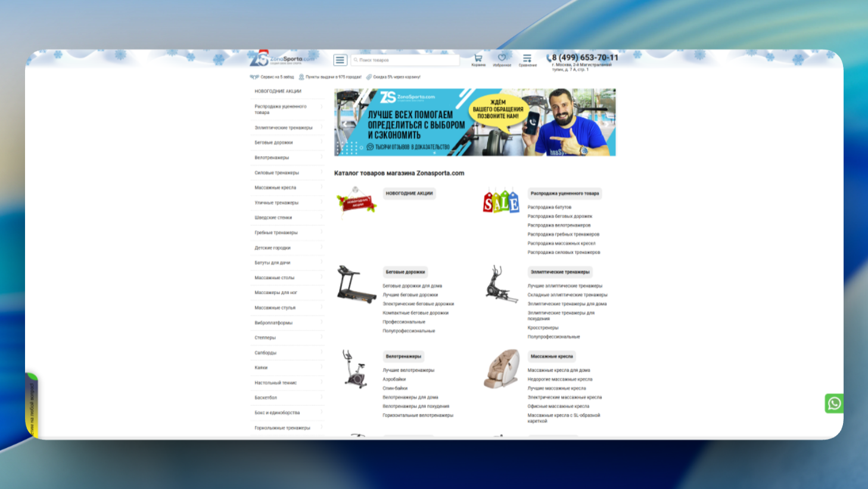
Task: Open the favorites heart (Избранное) icon
Action: point(502,58)
